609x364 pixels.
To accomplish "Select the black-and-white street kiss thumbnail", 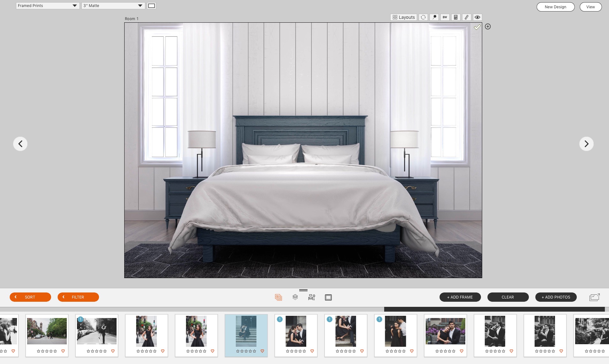I will pos(97,331).
